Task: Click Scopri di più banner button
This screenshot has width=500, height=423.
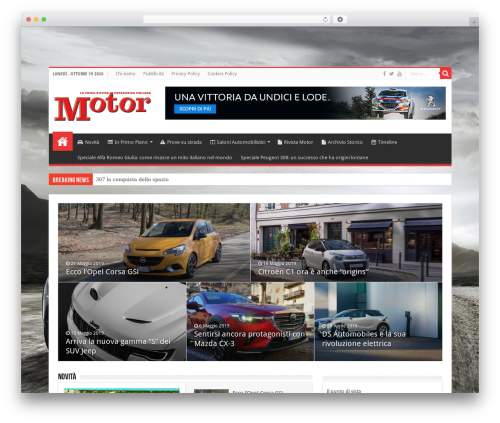Action: coord(195,109)
